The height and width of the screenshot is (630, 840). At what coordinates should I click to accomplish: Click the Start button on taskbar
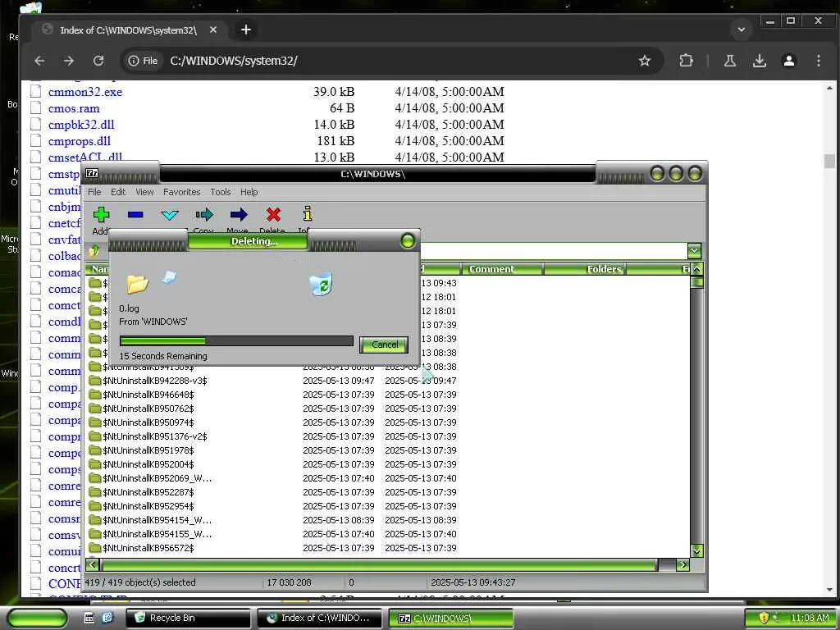pos(37,619)
